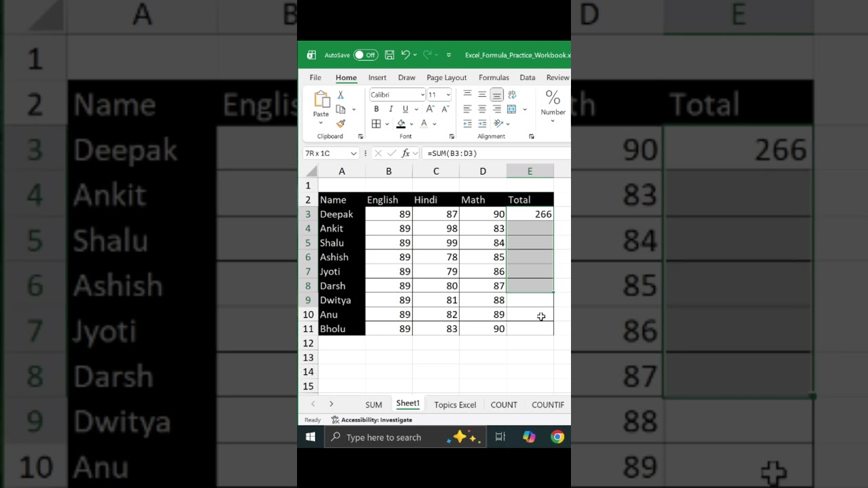Open the Calibri font name box
The image size is (868, 488).
(x=397, y=95)
